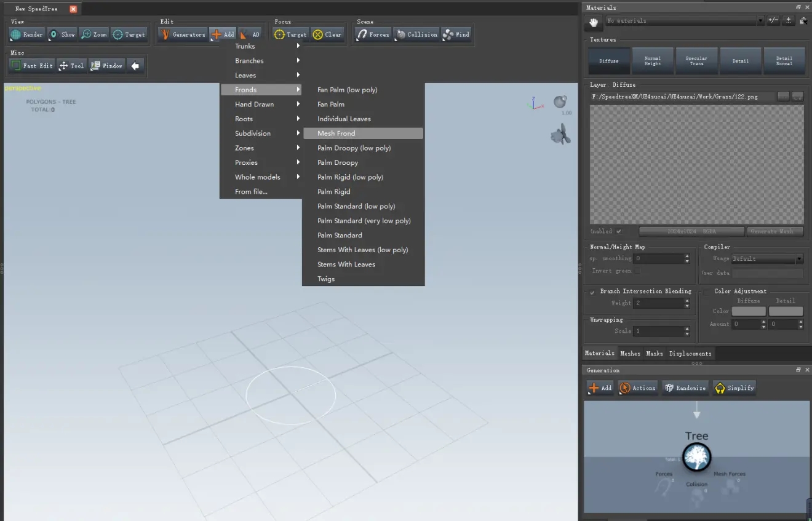Enable Fast Edit mode
Screen dimensions: 812x521
32,65
